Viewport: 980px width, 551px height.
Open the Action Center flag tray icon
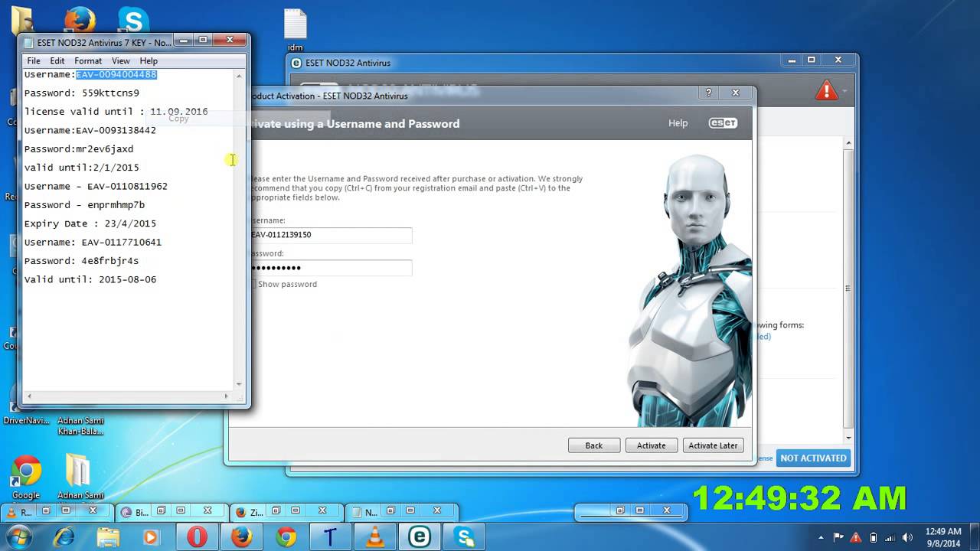point(838,537)
